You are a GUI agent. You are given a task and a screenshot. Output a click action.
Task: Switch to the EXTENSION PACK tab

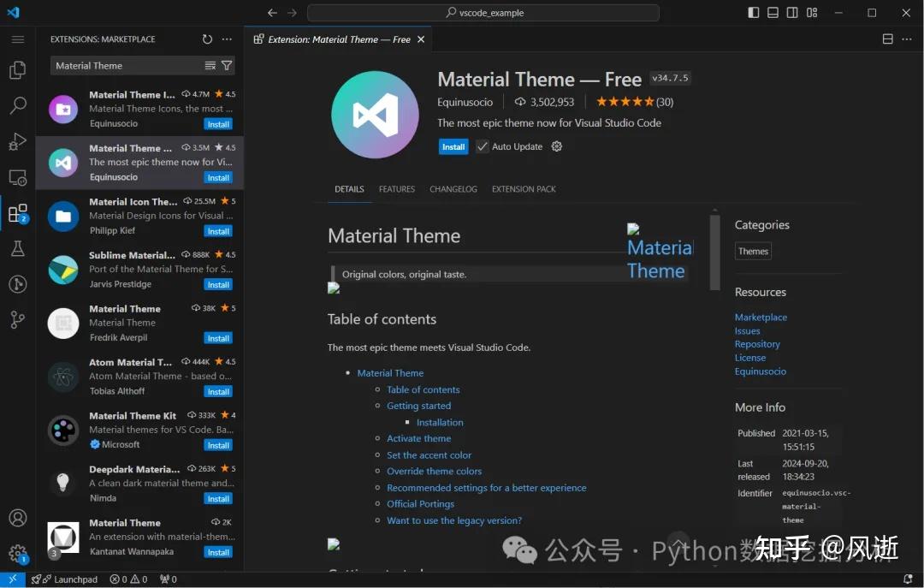click(524, 189)
